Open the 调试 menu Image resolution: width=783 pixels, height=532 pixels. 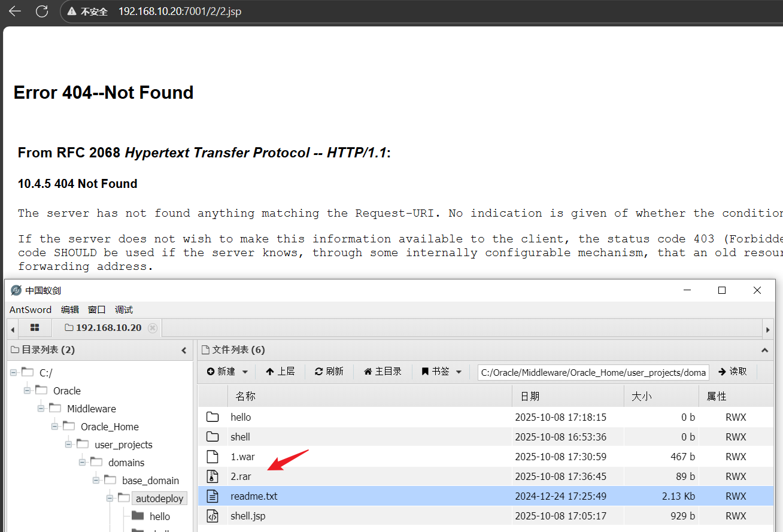click(124, 310)
